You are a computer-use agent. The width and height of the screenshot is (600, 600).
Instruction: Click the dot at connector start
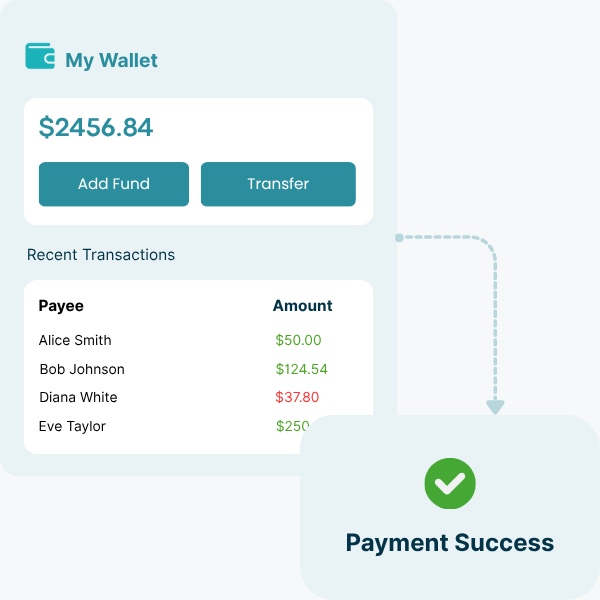[x=399, y=238]
